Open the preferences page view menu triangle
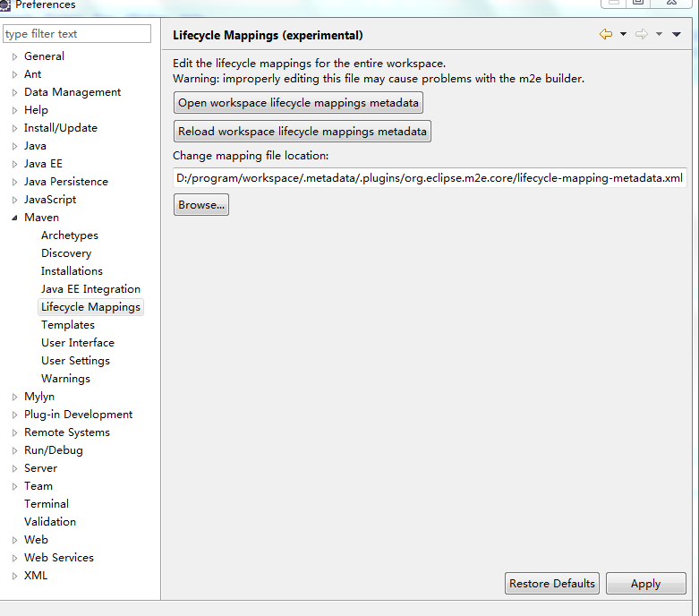Image resolution: width=699 pixels, height=616 pixels. 677,34
